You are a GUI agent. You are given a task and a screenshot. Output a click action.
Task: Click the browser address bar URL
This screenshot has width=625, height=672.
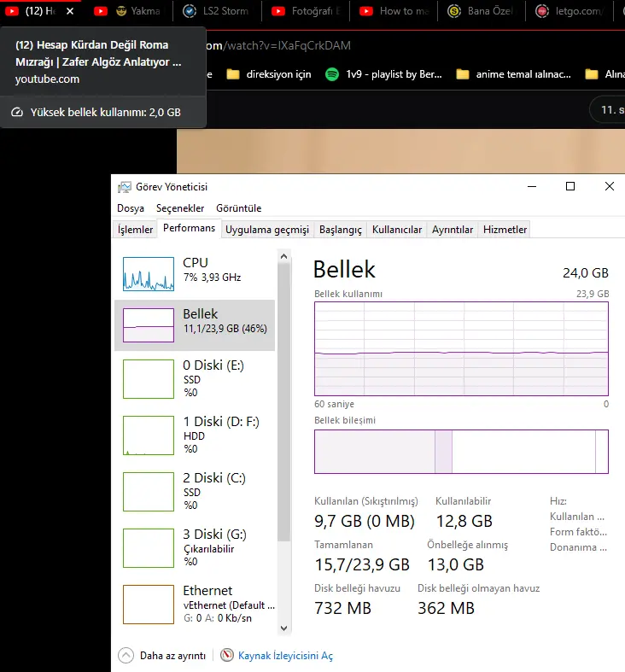[278, 46]
